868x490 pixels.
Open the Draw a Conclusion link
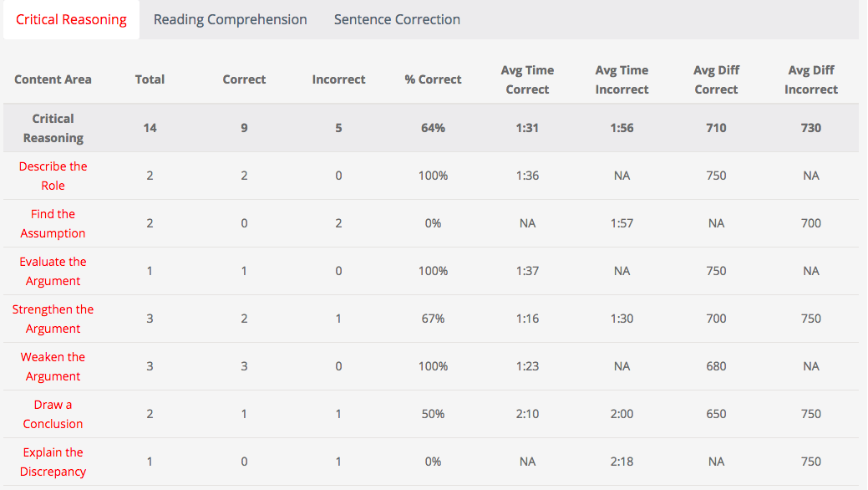(53, 414)
